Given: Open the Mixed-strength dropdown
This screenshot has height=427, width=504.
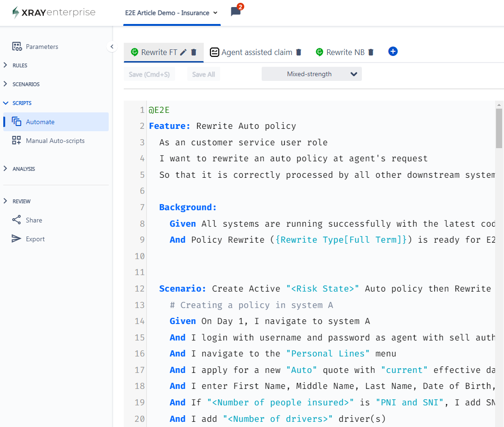Looking at the screenshot, I should (312, 74).
